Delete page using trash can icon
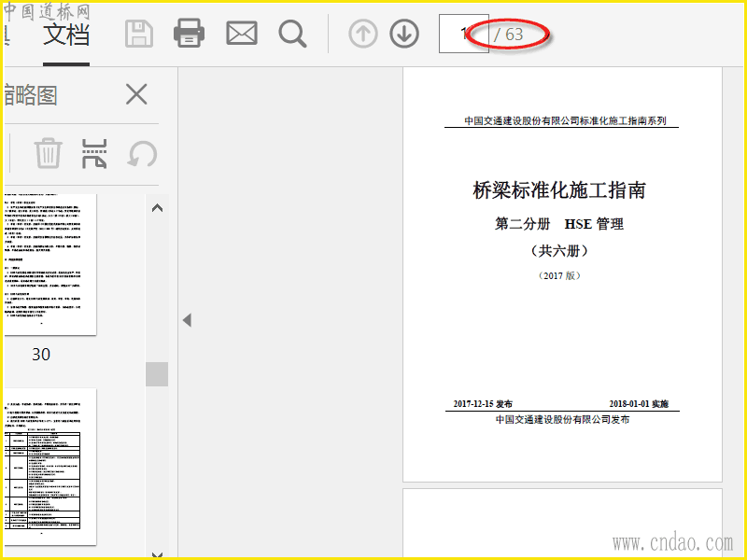 point(48,153)
